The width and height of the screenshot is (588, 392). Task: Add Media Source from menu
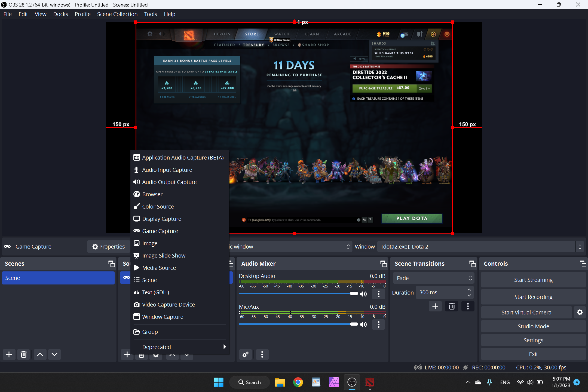180,268
